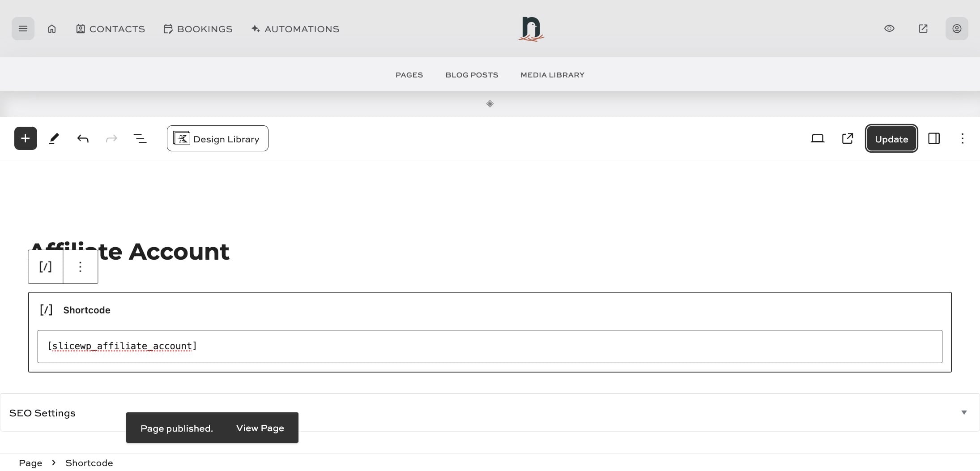Toggle the settings sidebar panel
This screenshot has width=980, height=471.
[934, 138]
